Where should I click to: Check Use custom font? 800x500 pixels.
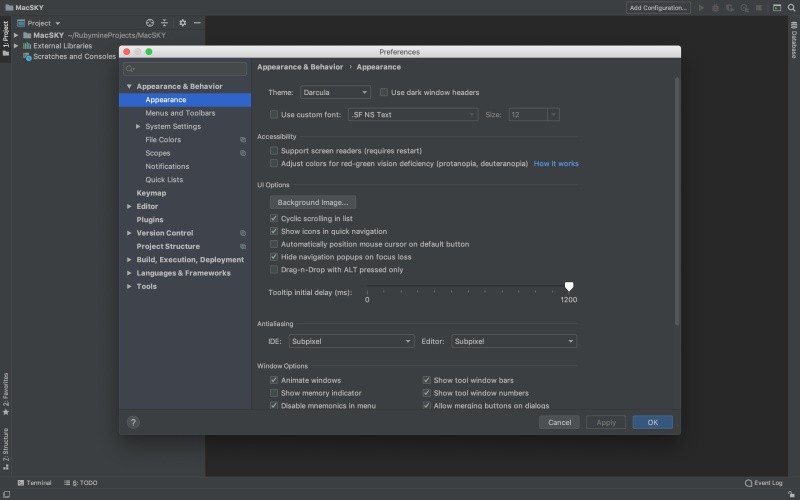tap(274, 114)
